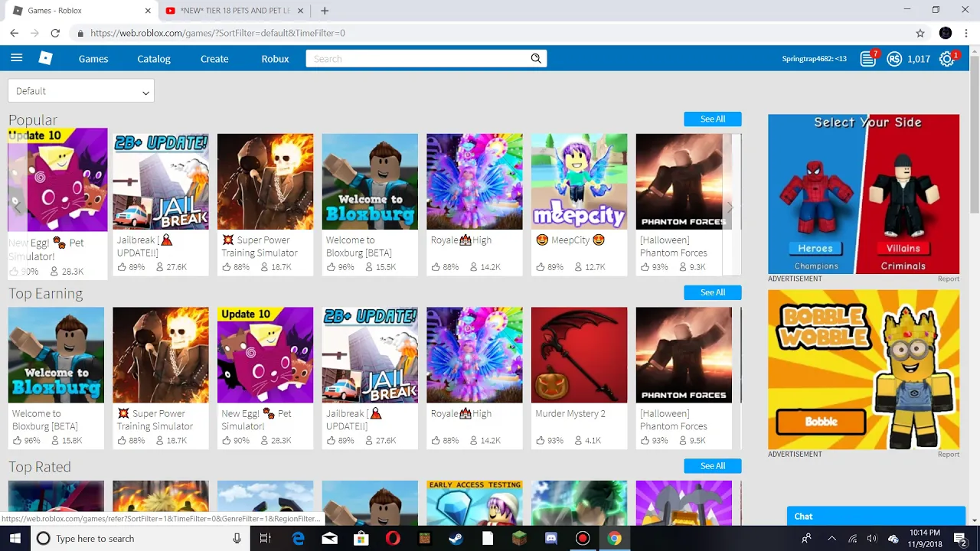Open Opera browser from taskbar

pyautogui.click(x=393, y=538)
